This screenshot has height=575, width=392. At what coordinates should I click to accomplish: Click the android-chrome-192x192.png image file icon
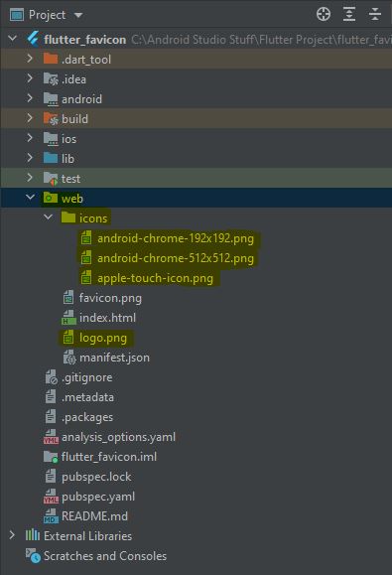86,237
